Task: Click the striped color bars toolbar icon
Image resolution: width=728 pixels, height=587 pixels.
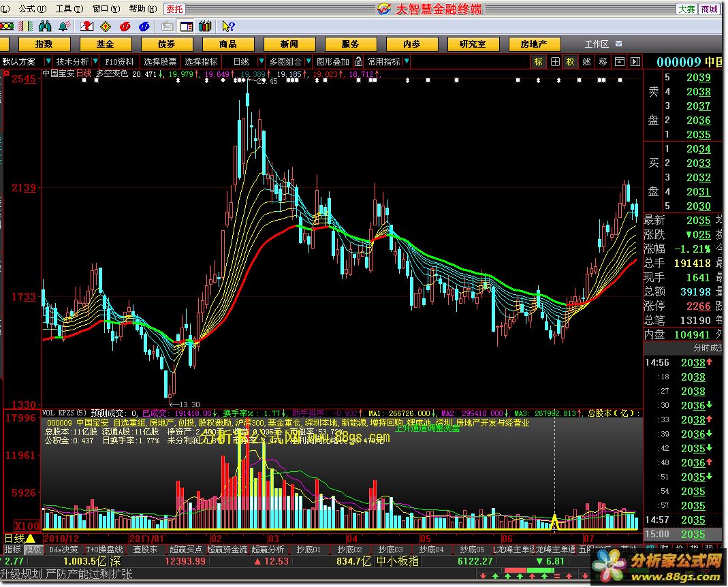Action: click(25, 27)
